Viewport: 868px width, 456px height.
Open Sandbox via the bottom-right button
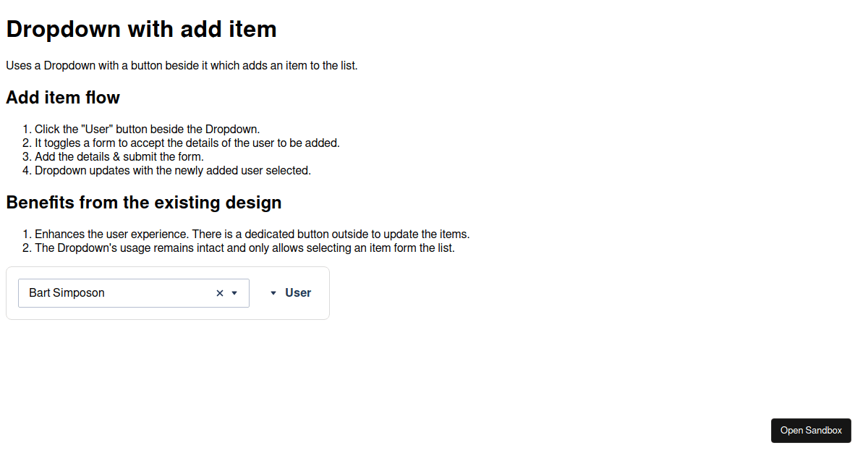pyautogui.click(x=811, y=430)
